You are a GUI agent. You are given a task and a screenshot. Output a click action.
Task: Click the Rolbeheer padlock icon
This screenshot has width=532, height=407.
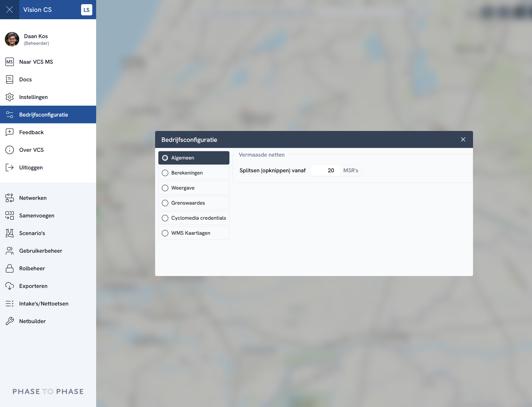coord(10,268)
